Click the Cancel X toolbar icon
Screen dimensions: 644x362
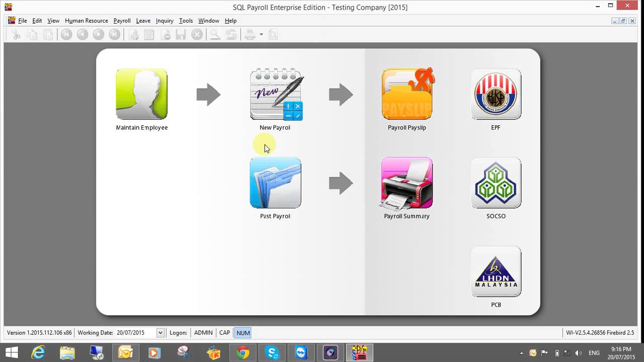[x=197, y=34]
